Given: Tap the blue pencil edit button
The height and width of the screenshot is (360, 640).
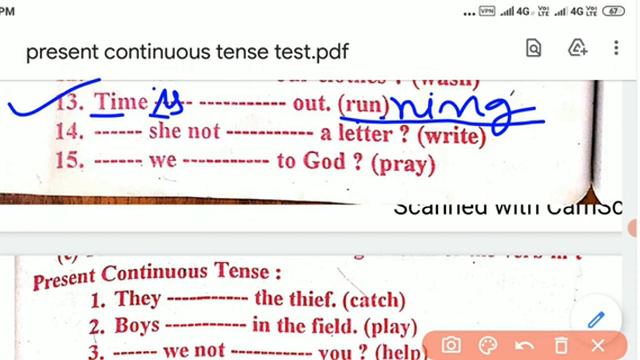Looking at the screenshot, I should coord(596,320).
